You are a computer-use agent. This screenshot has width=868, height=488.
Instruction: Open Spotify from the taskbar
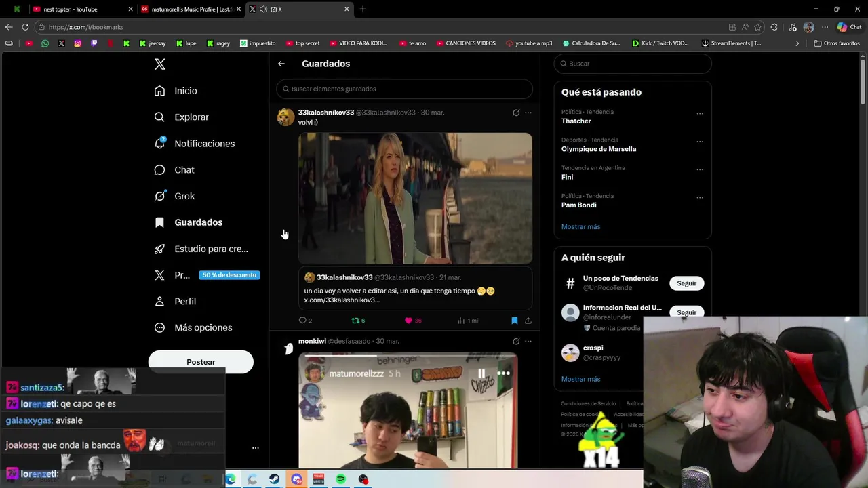[x=341, y=479]
